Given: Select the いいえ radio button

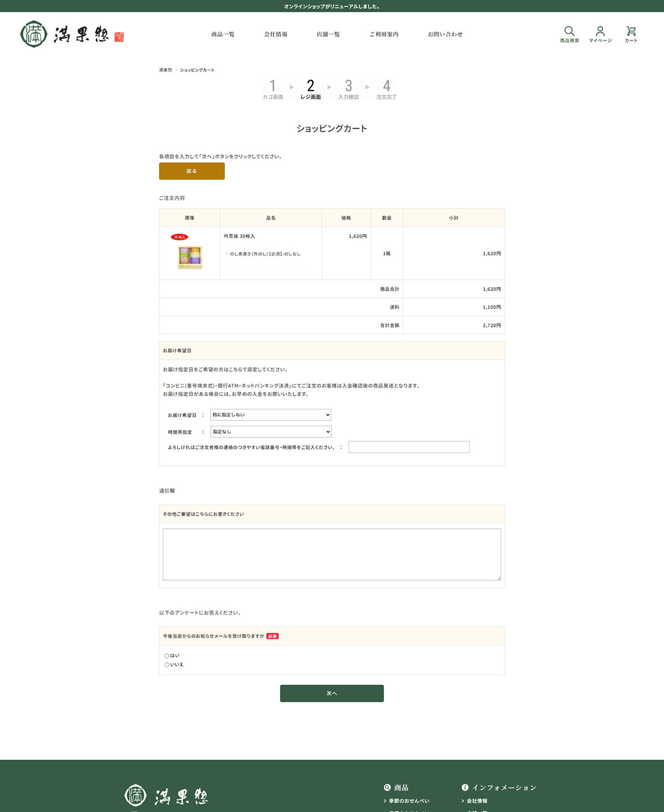Looking at the screenshot, I should point(167,665).
